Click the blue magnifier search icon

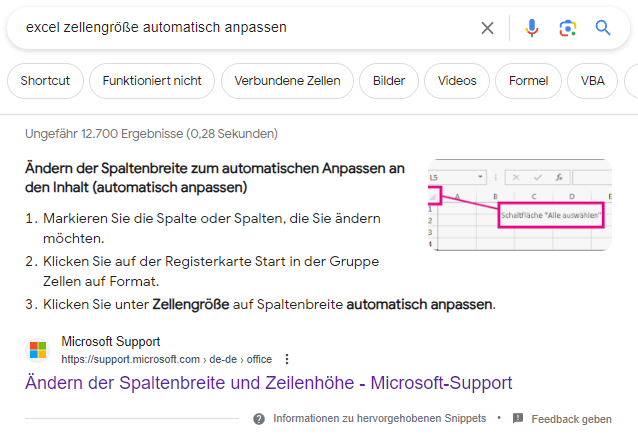click(603, 28)
